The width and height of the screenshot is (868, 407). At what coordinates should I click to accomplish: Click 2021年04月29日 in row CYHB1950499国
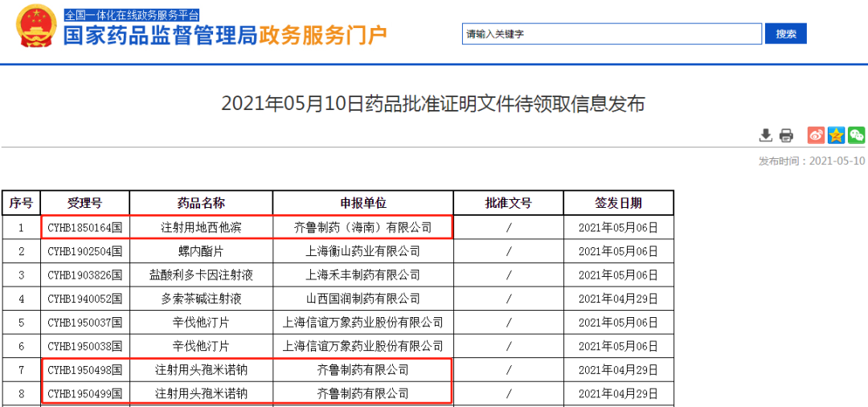point(618,394)
